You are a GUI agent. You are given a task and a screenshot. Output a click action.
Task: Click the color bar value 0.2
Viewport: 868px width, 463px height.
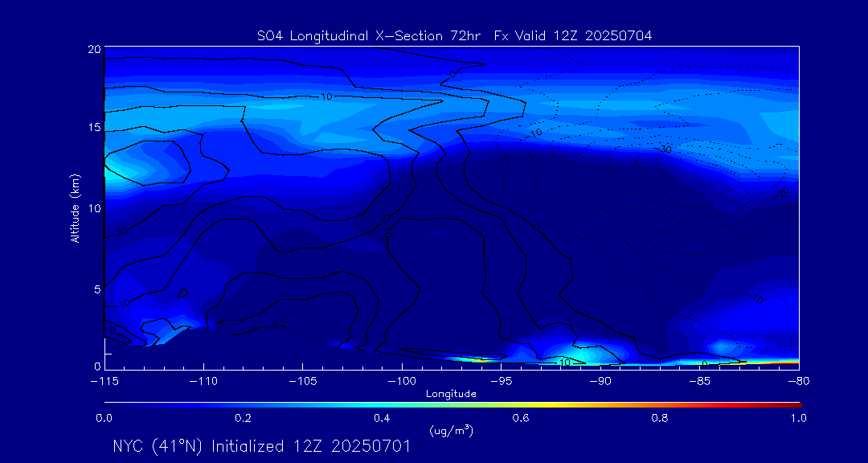(x=243, y=418)
